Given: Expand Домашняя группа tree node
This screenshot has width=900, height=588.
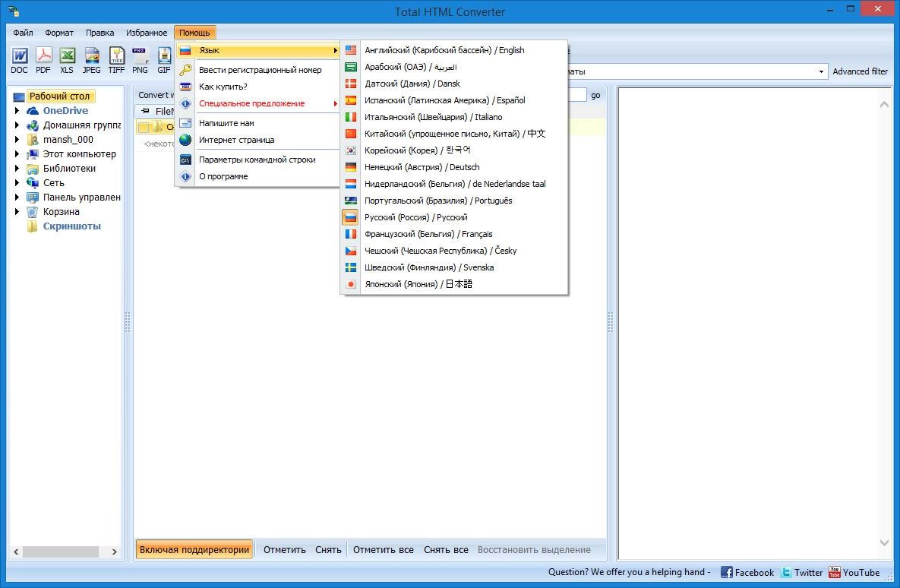Looking at the screenshot, I should pyautogui.click(x=17, y=125).
